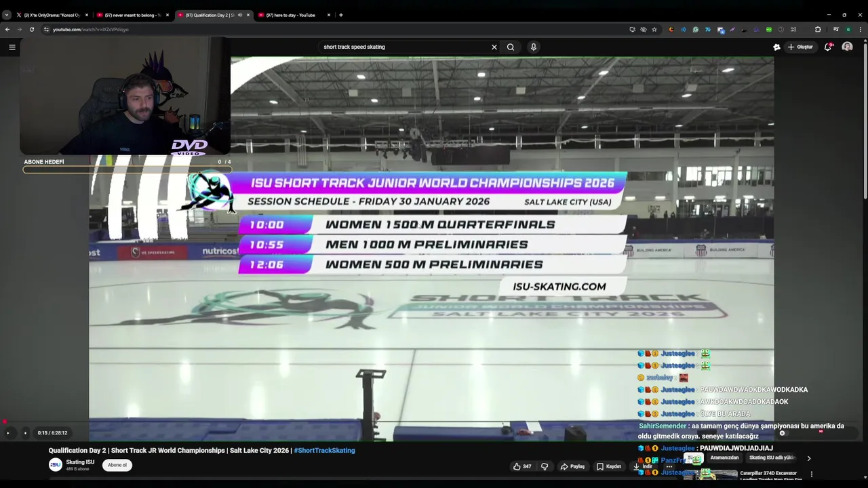868x488 pixels.
Task: Click the Skating ISU channel avatar
Action: (56, 465)
